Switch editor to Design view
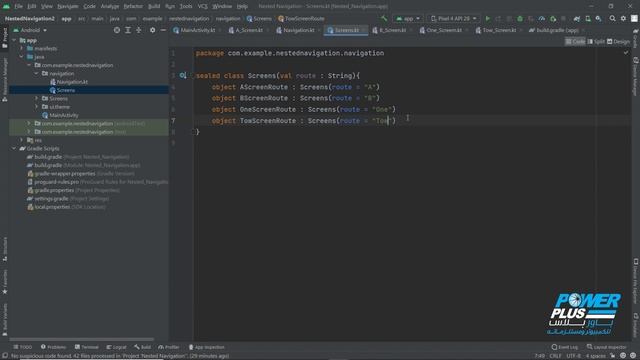This screenshot has width=640, height=360. click(x=618, y=42)
